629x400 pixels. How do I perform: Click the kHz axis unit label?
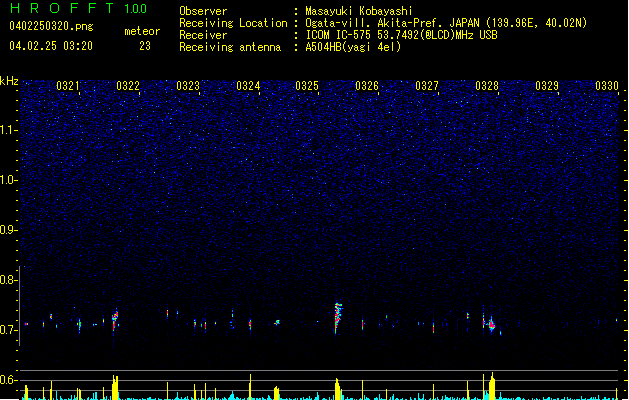[9, 81]
